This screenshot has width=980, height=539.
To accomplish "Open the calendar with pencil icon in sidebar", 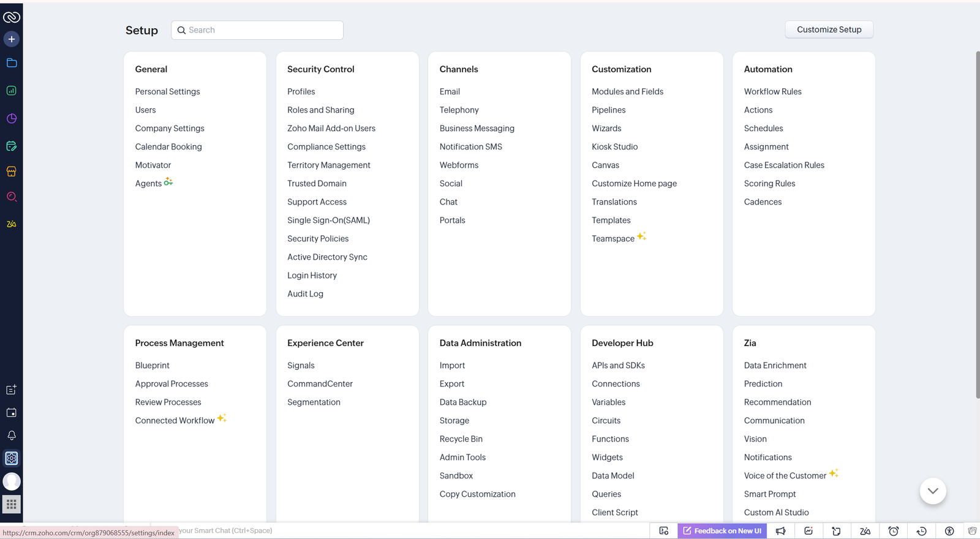I will point(12,146).
